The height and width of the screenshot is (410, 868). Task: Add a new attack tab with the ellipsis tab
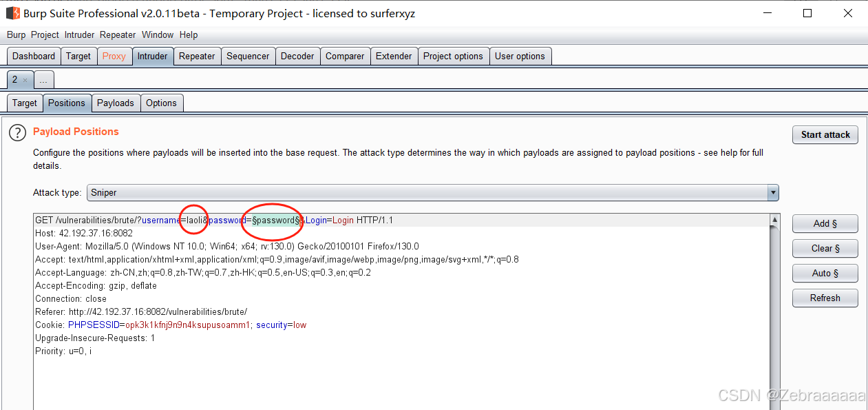[43, 80]
